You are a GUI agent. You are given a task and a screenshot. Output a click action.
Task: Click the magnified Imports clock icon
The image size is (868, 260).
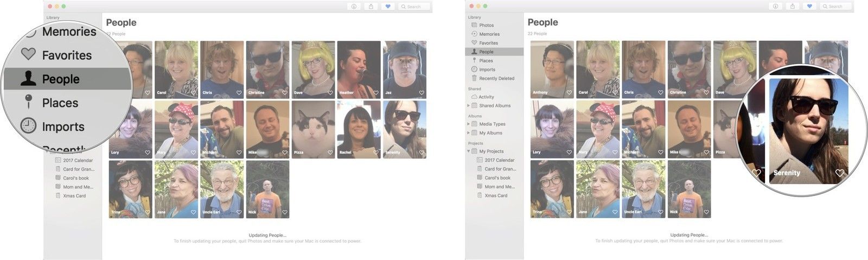28,126
